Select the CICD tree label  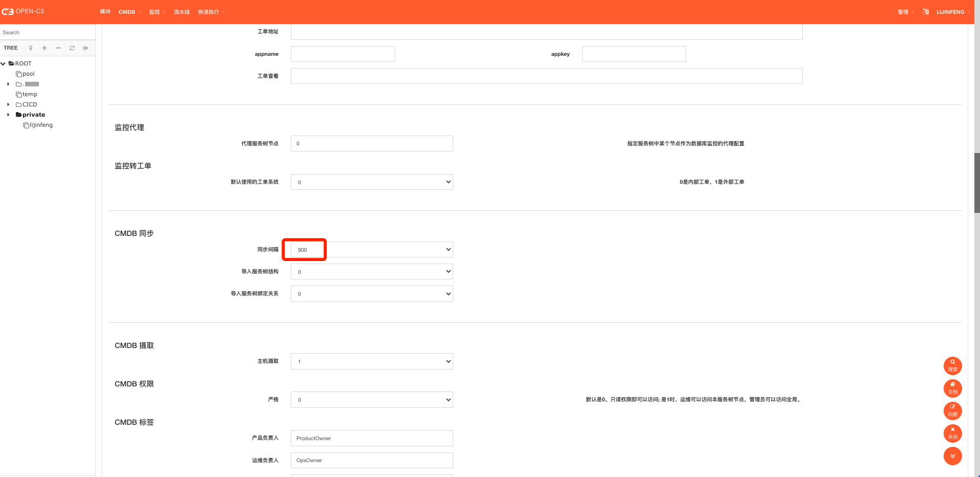point(30,104)
